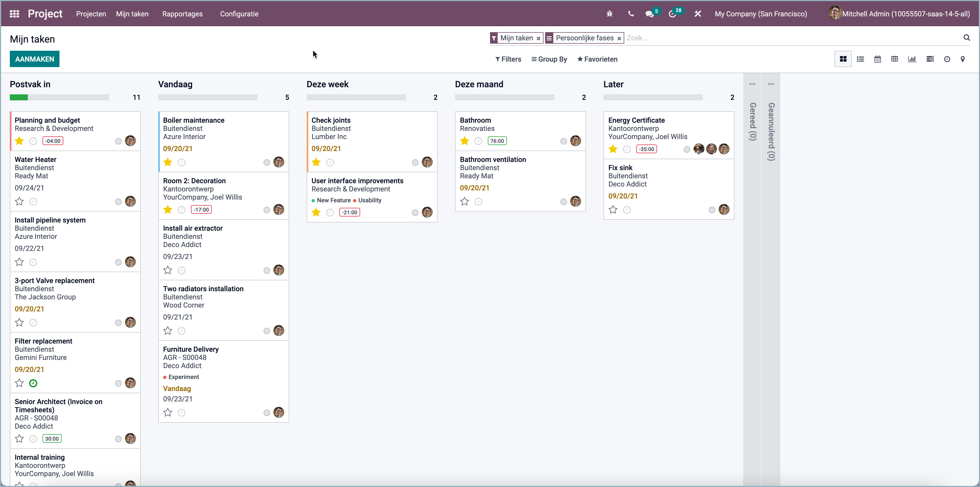Open the graph view
Viewport: 980px width, 487px height.
point(912,59)
